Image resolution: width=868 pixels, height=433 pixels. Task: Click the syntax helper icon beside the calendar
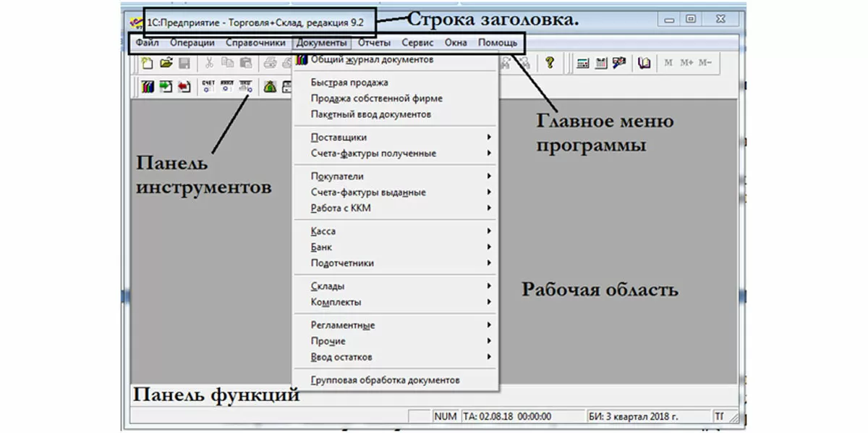[618, 63]
